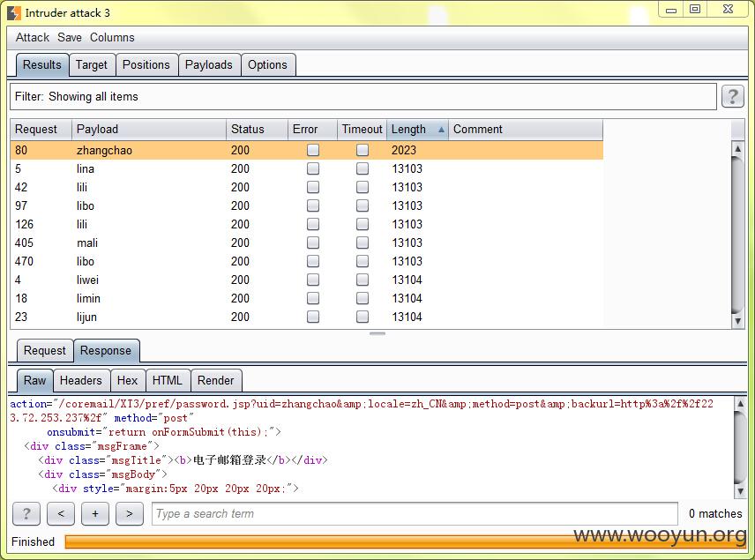755x560 pixels.
Task: Sort by Request column header
Action: pos(41,130)
